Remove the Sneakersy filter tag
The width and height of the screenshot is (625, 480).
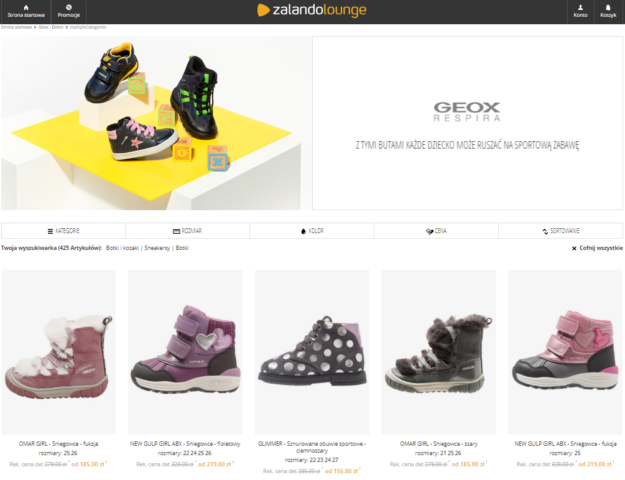point(157,248)
